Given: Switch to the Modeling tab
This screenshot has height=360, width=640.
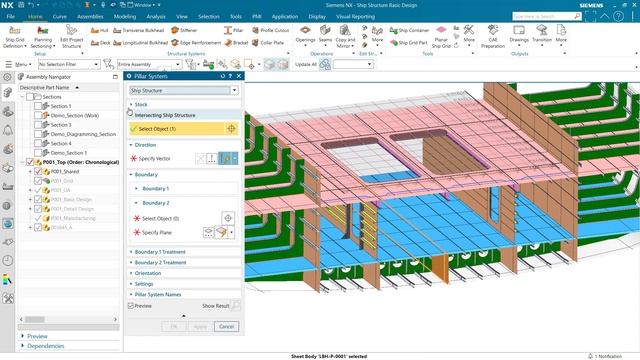Looking at the screenshot, I should click(x=124, y=17).
